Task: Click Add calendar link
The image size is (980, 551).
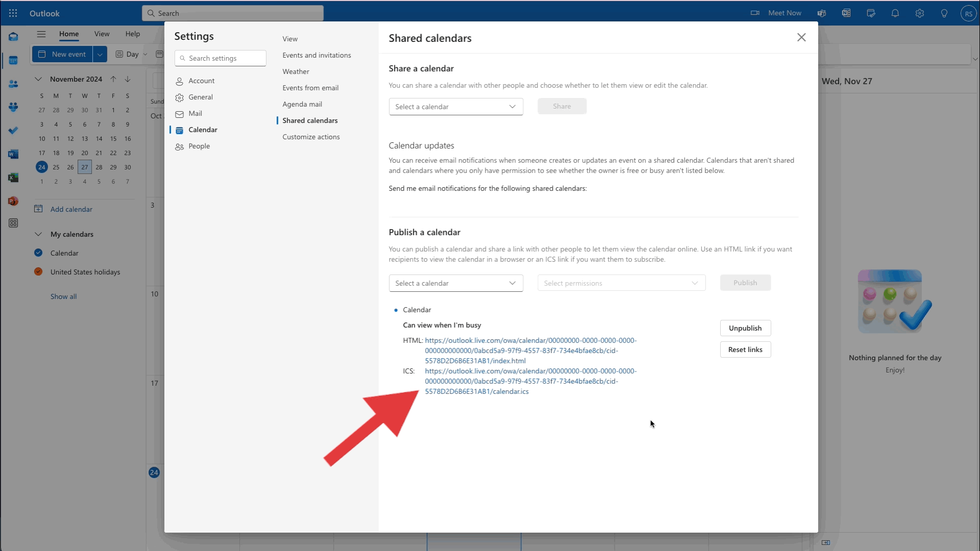Action: coord(71,209)
